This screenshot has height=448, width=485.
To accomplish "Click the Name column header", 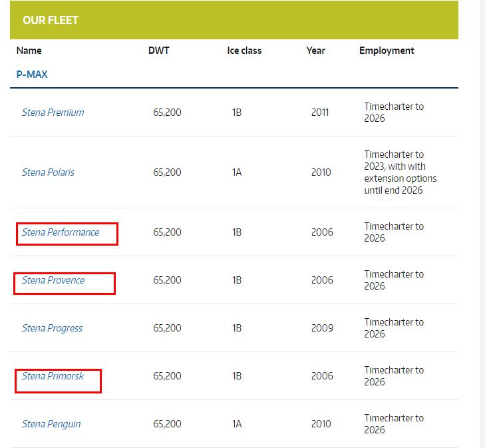I will 29,51.
